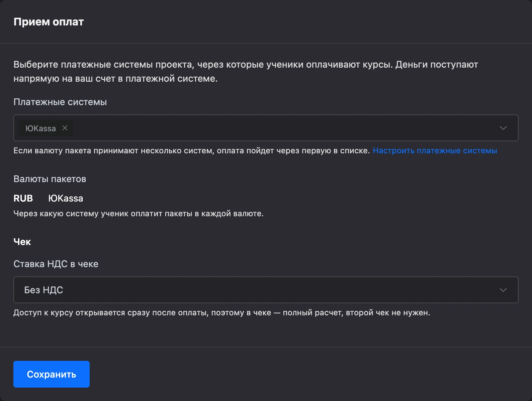This screenshot has height=401, width=532.
Task: Click the RUB currency label
Action: (x=23, y=198)
